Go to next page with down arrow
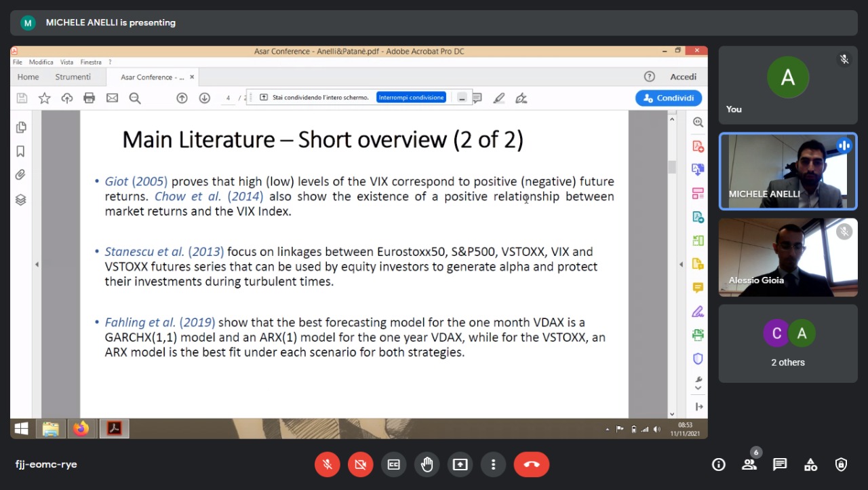868x490 pixels. [x=204, y=98]
